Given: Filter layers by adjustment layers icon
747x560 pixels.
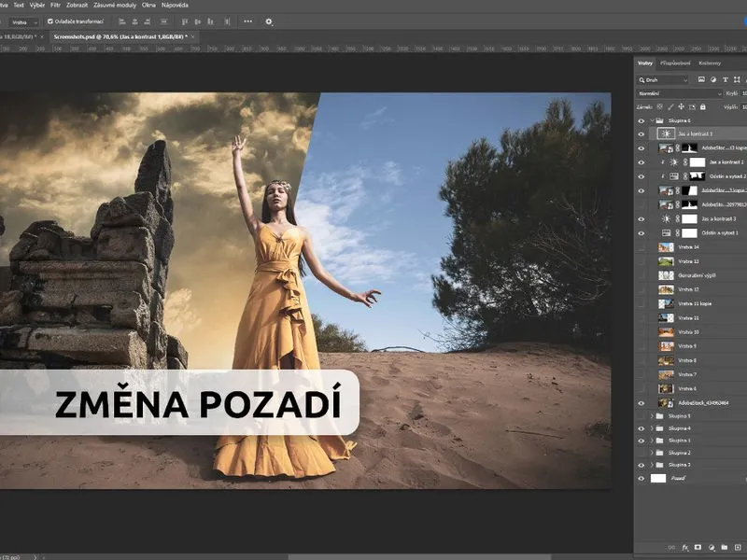Looking at the screenshot, I should 713,80.
